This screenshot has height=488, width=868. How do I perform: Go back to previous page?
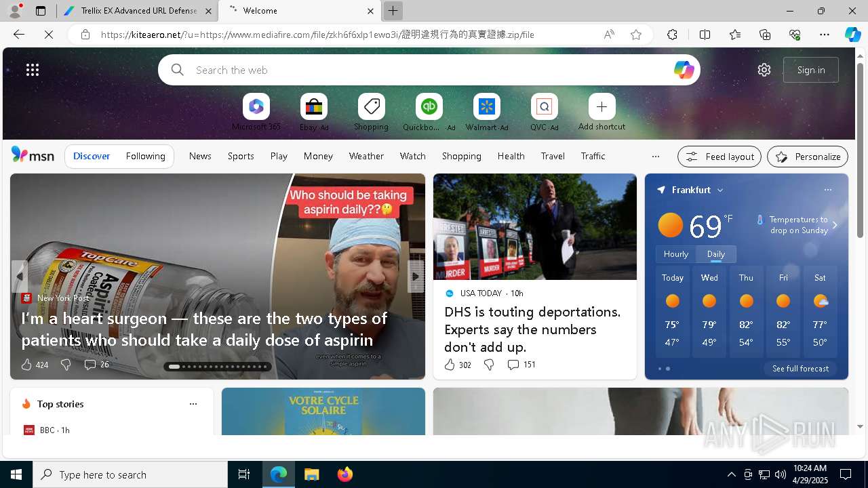19,35
